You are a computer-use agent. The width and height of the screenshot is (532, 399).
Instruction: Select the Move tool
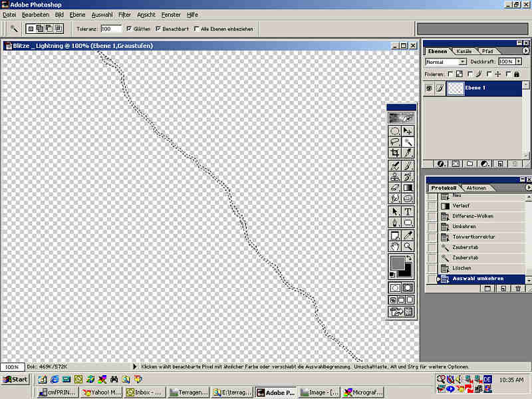408,131
